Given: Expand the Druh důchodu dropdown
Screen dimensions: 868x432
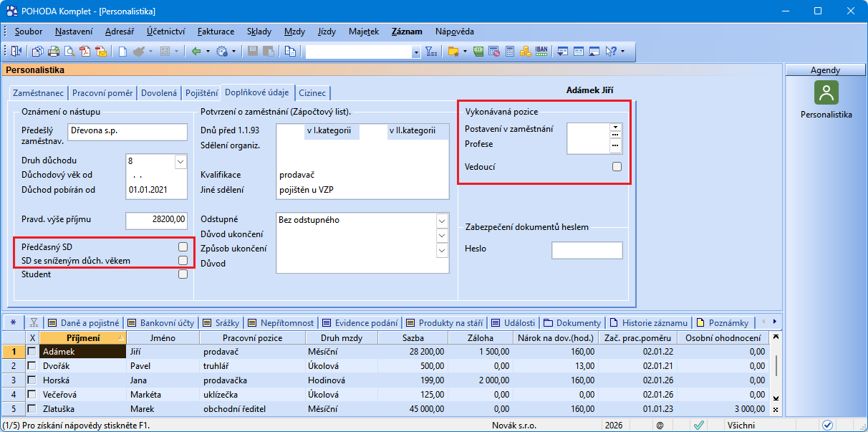Looking at the screenshot, I should click(x=180, y=162).
